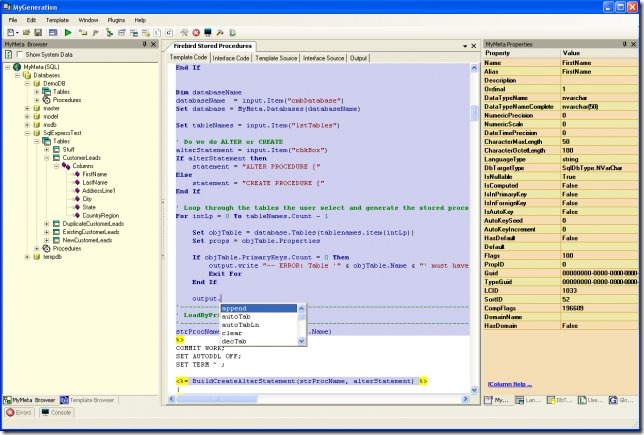Switch to the Template Browser tab
The width and height of the screenshot is (644, 435).
(x=88, y=399)
